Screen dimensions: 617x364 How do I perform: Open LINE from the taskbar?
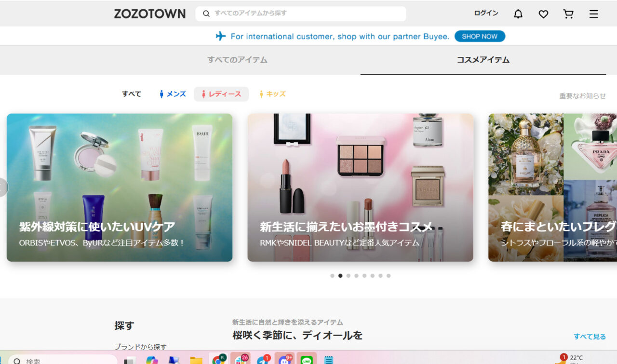[x=306, y=359]
